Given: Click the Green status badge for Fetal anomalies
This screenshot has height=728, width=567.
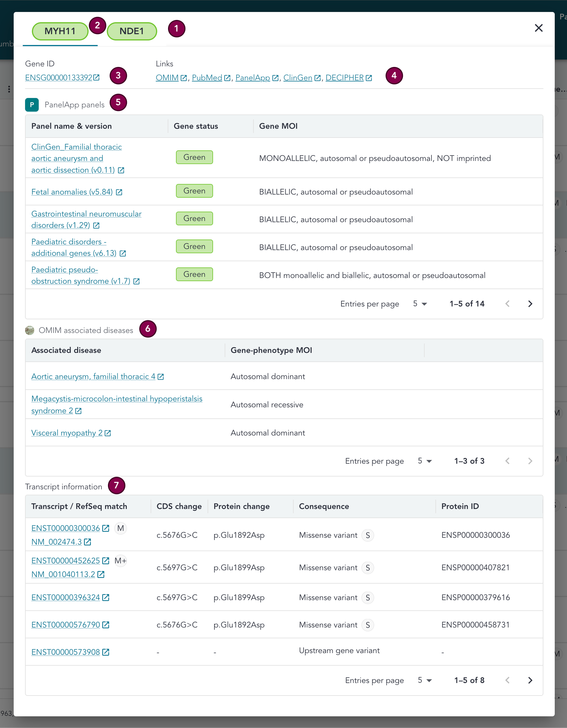Looking at the screenshot, I should pyautogui.click(x=194, y=191).
